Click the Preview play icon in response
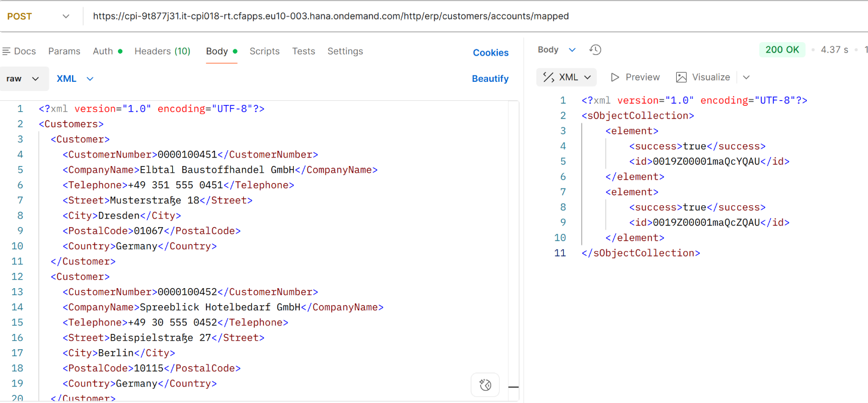 point(615,78)
